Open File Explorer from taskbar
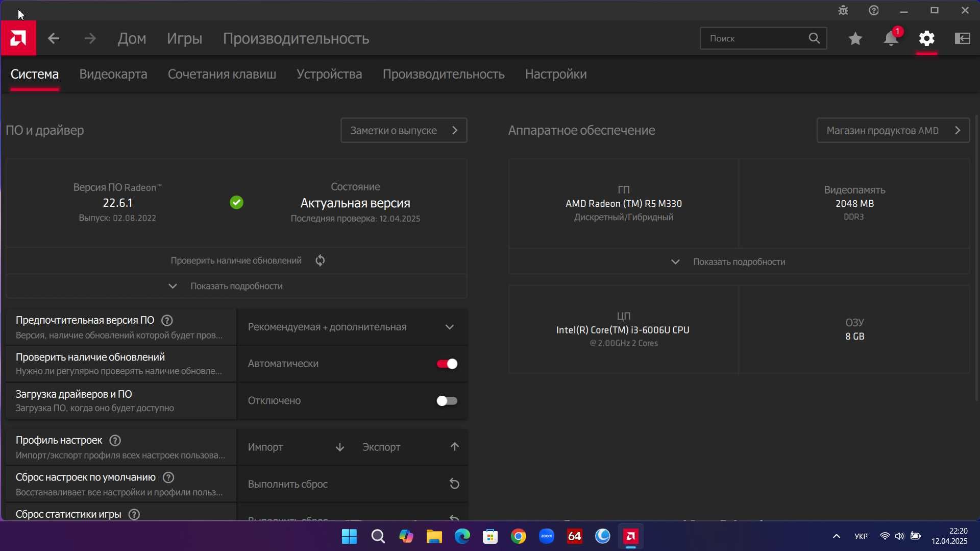The image size is (980, 551). (434, 537)
